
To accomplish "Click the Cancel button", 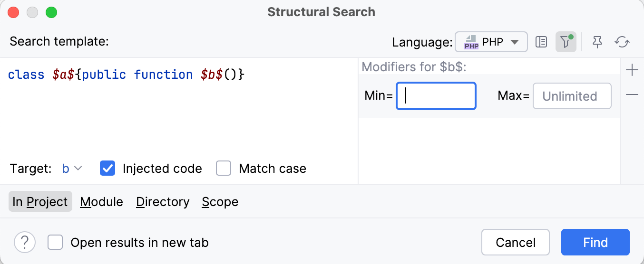I will tap(516, 243).
